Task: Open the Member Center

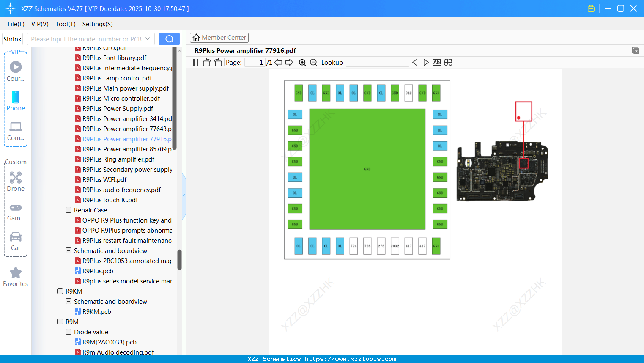Action: click(219, 38)
